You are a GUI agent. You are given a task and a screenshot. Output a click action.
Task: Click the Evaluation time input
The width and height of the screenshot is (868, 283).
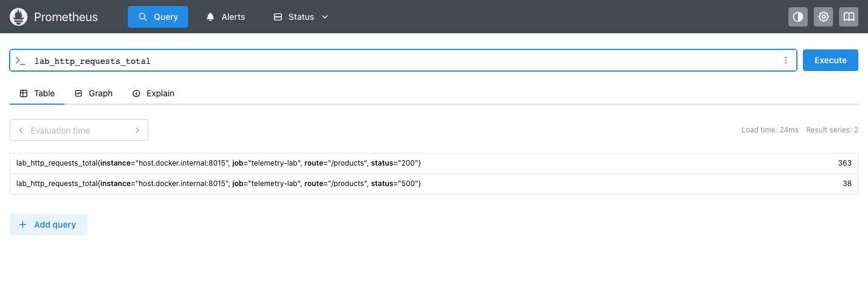click(x=79, y=131)
